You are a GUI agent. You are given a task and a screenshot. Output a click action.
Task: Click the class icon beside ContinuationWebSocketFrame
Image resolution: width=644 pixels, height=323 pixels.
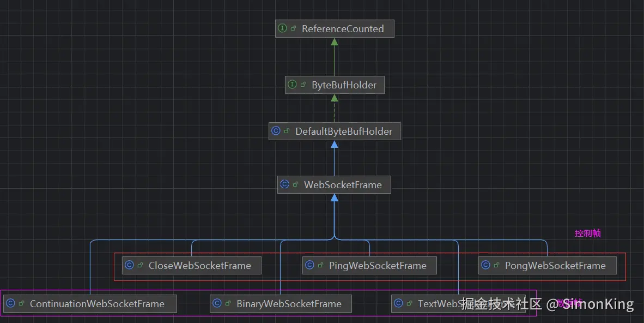(10, 303)
